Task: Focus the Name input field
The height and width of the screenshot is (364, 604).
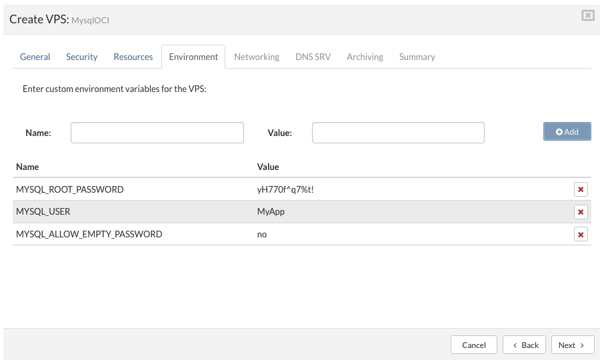Action: (x=157, y=133)
